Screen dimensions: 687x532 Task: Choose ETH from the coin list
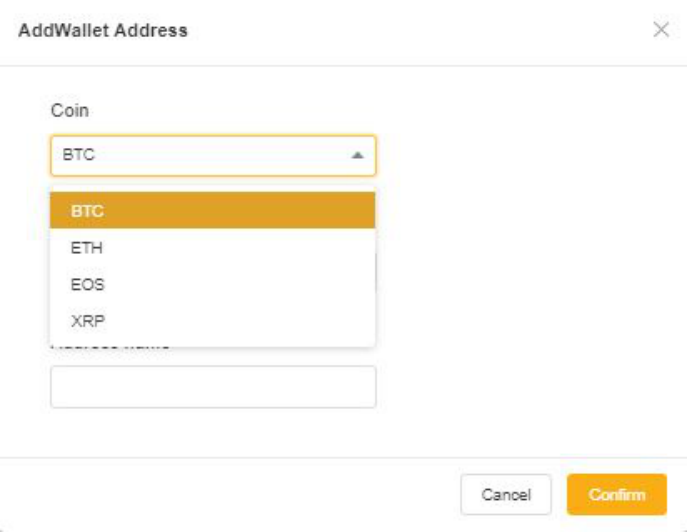[x=212, y=248]
